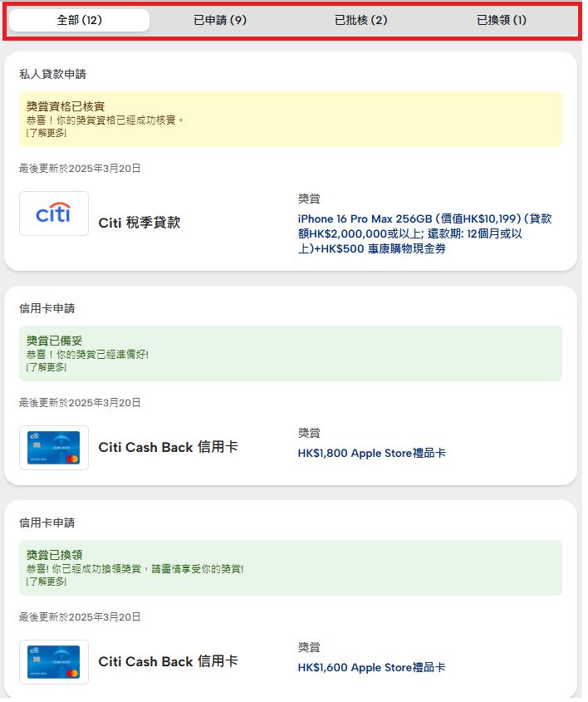Click the 獎賞資格已核實 status banner
This screenshot has height=702, width=588.
pos(291,120)
